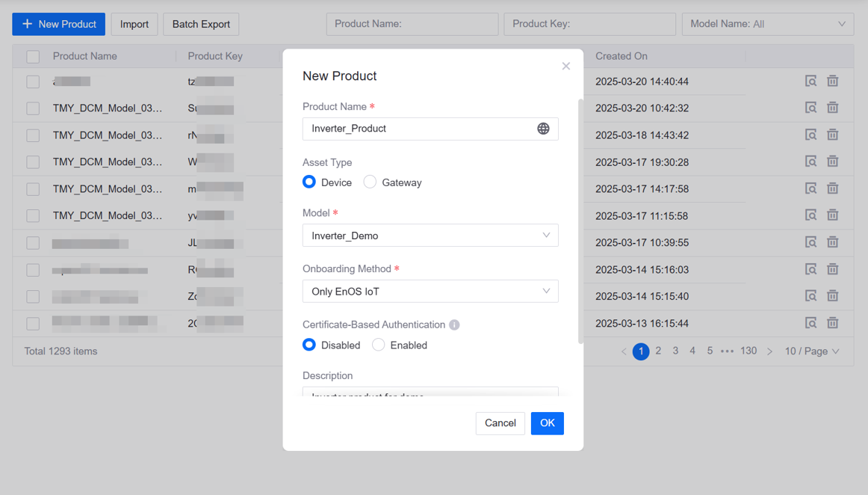Jump to page 130 of the list
The image size is (868, 495).
point(748,351)
